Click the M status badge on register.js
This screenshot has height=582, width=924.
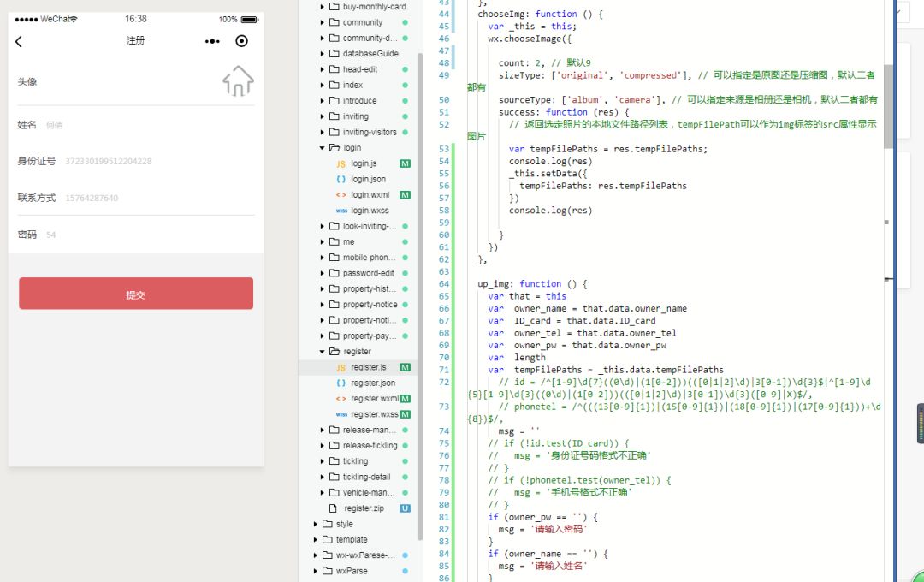pos(405,367)
